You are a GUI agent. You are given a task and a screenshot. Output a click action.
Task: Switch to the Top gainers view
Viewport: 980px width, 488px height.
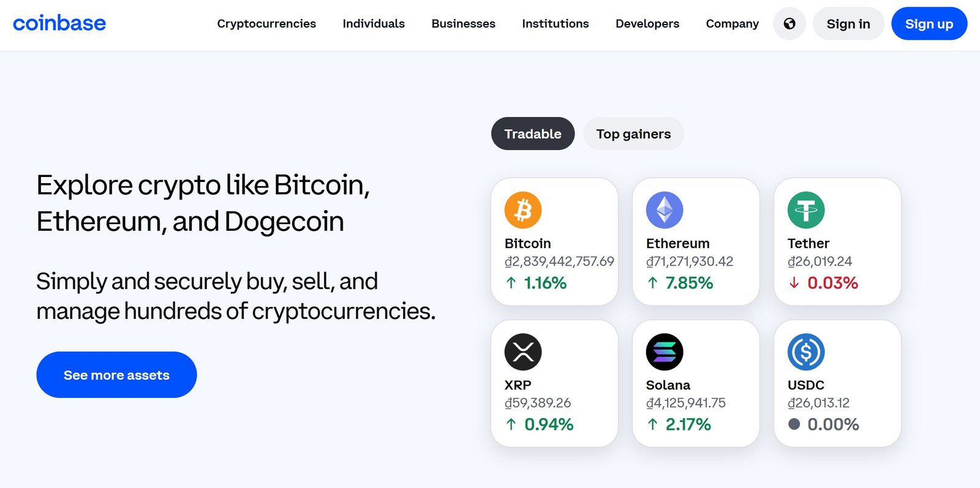(633, 133)
